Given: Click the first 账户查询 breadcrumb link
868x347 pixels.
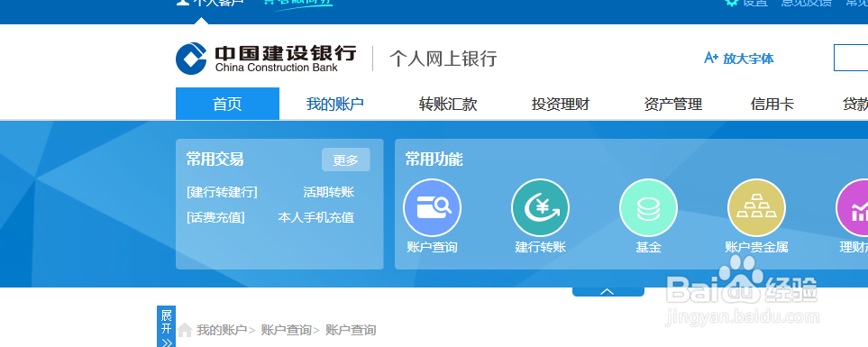Looking at the screenshot, I should 287,331.
